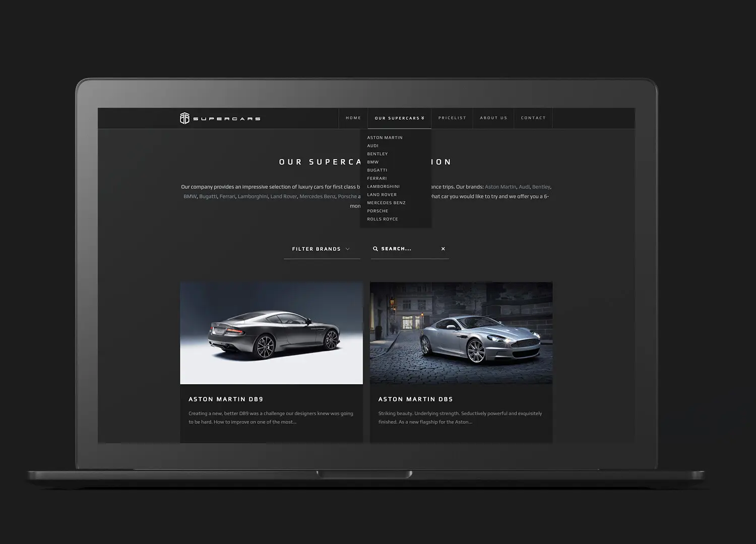The image size is (756, 544).
Task: Follow the BMW link in description paragraph
Action: [x=190, y=196]
